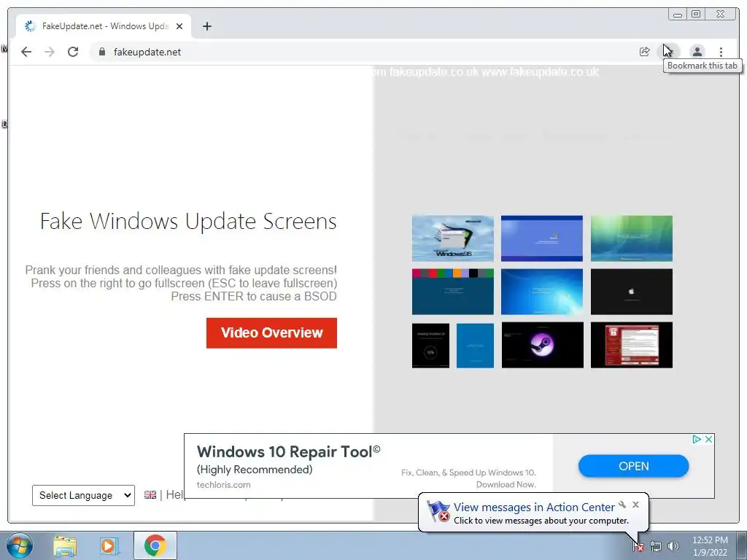The width and height of the screenshot is (747, 560).
Task: Click techloris.com ad link
Action: [223, 485]
